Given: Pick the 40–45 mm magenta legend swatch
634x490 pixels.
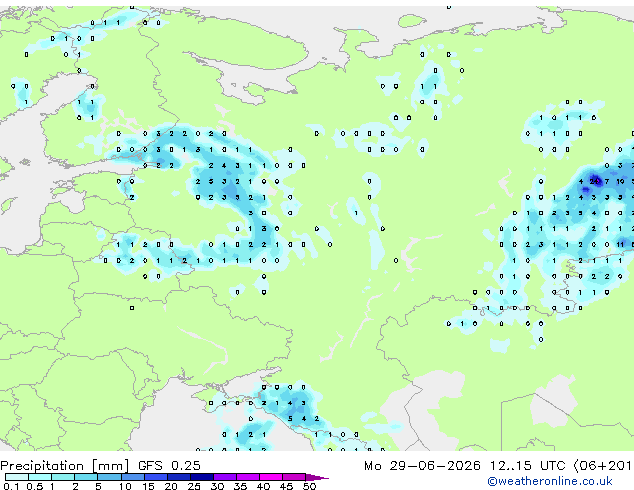Looking at the screenshot, I should (x=271, y=477).
